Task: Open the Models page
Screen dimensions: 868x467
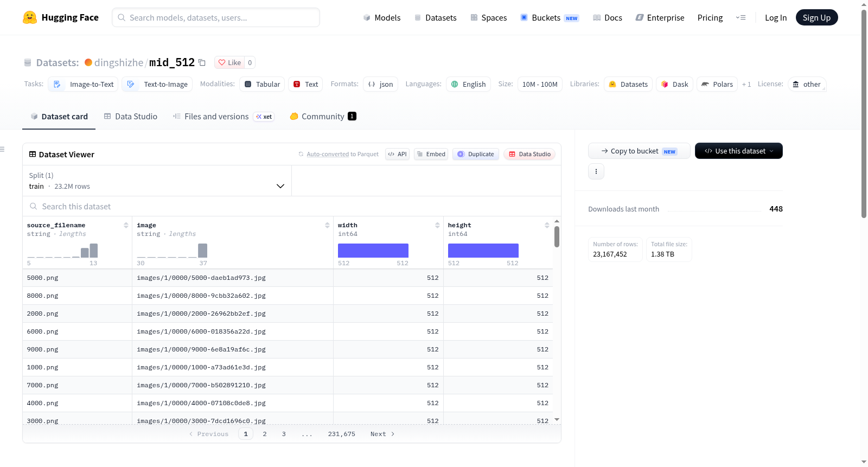Action: pyautogui.click(x=382, y=17)
